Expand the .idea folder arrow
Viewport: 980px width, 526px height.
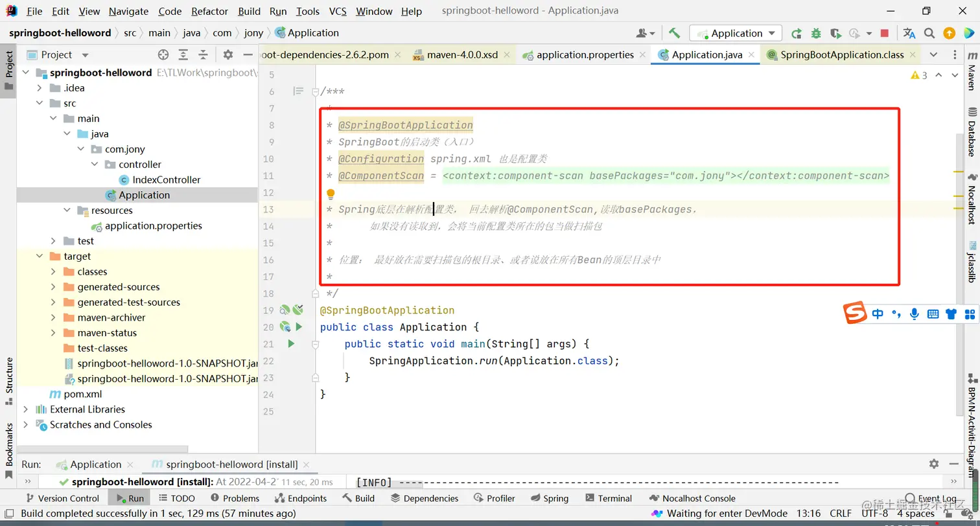point(40,88)
